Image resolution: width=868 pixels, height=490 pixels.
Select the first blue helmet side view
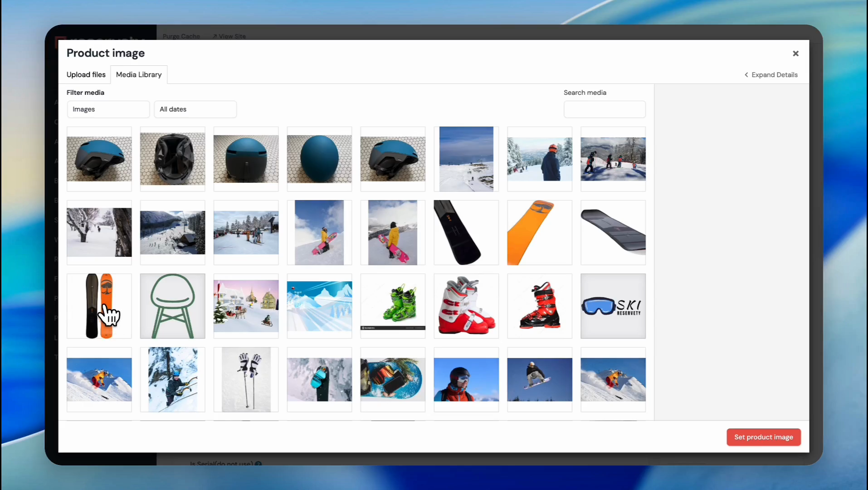click(x=99, y=159)
